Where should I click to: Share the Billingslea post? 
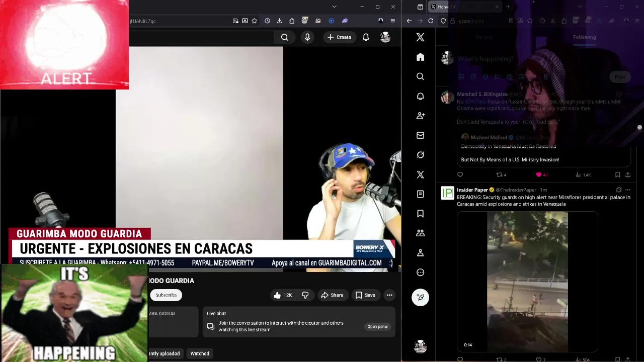(x=628, y=175)
